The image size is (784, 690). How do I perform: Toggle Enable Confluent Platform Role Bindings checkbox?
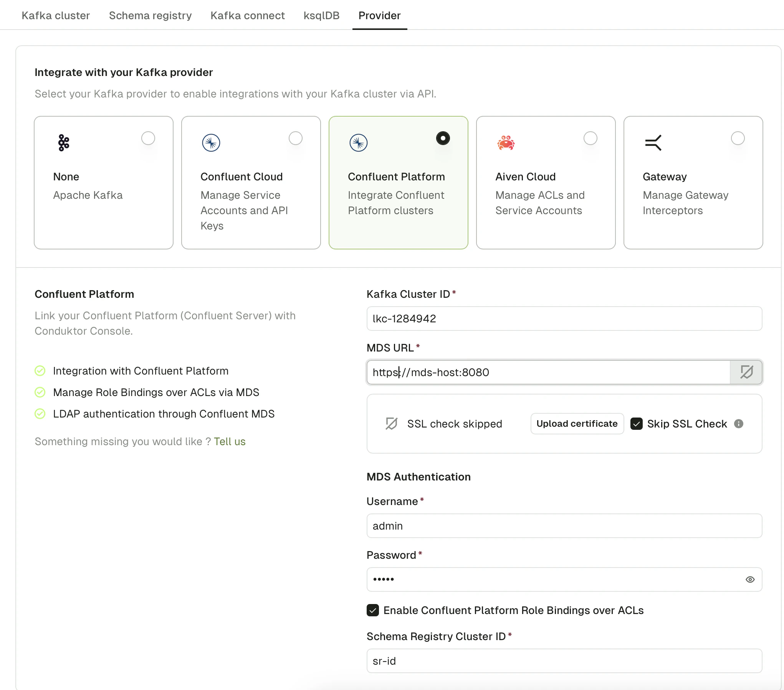[373, 610]
